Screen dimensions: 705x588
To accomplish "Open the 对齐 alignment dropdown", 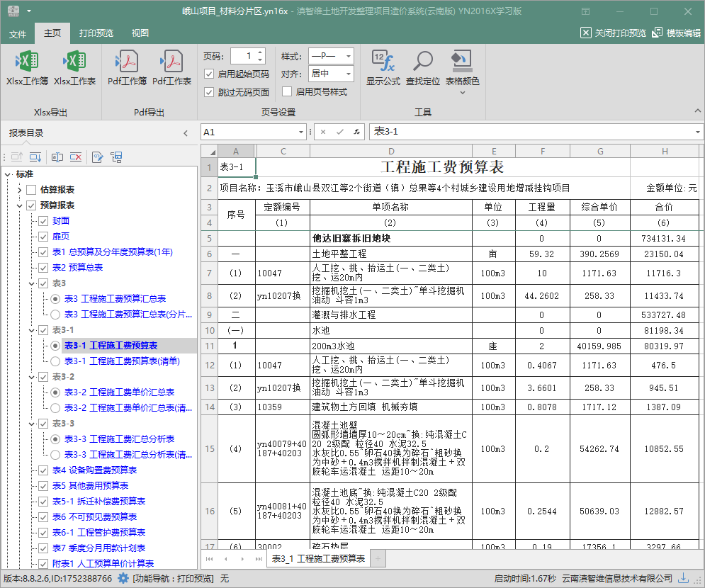I will [349, 73].
